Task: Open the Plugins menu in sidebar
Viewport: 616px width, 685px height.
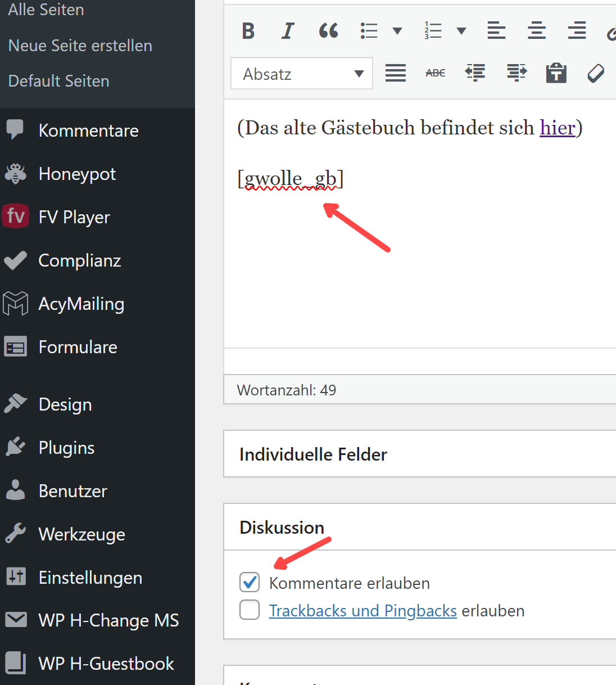Action: point(66,448)
